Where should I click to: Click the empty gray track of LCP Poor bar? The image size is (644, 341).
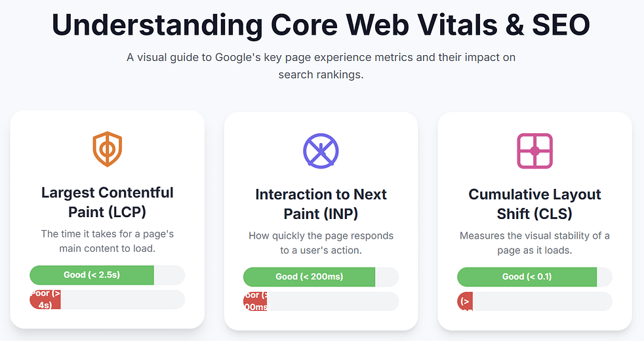(x=122, y=300)
